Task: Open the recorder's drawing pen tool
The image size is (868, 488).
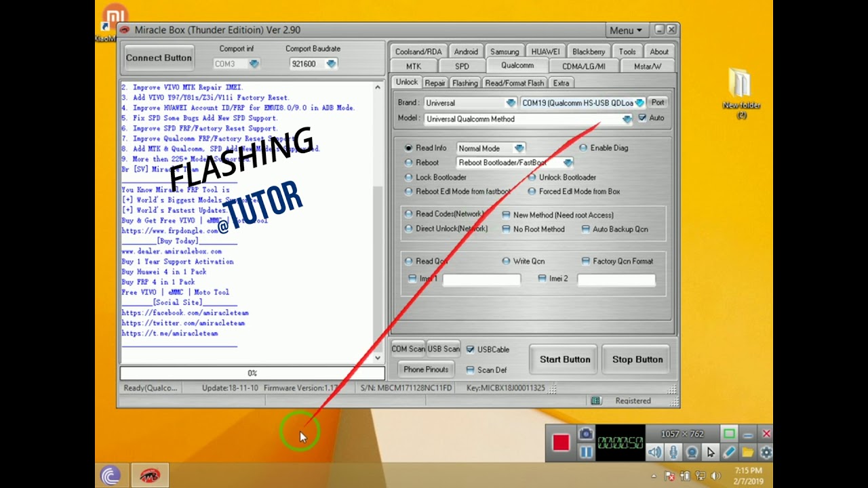Action: 729,452
